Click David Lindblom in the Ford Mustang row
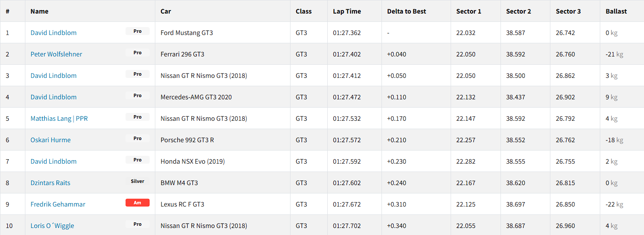Screen dimensions: 644x235 (x=53, y=33)
